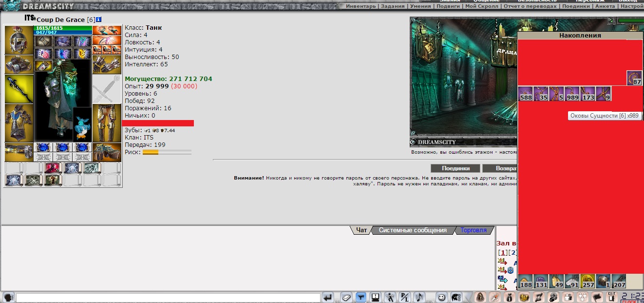Open the Поединки menu item in top bar

coord(576,6)
